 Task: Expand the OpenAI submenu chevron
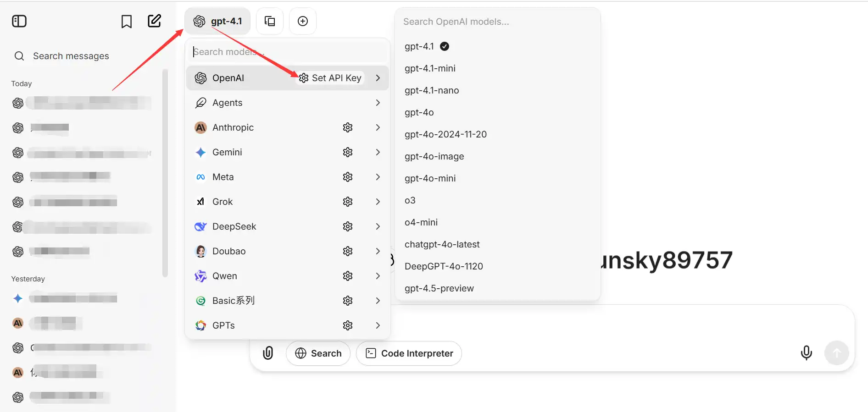[x=378, y=78]
